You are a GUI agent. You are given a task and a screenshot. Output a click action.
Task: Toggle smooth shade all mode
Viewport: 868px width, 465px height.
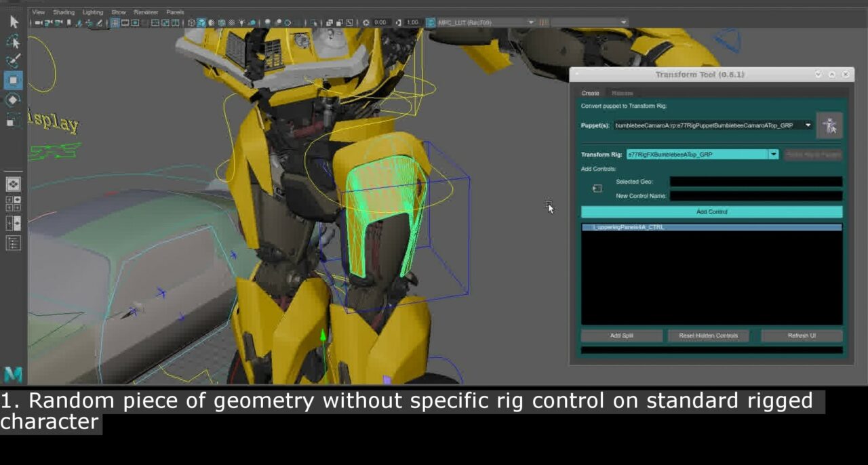201,22
